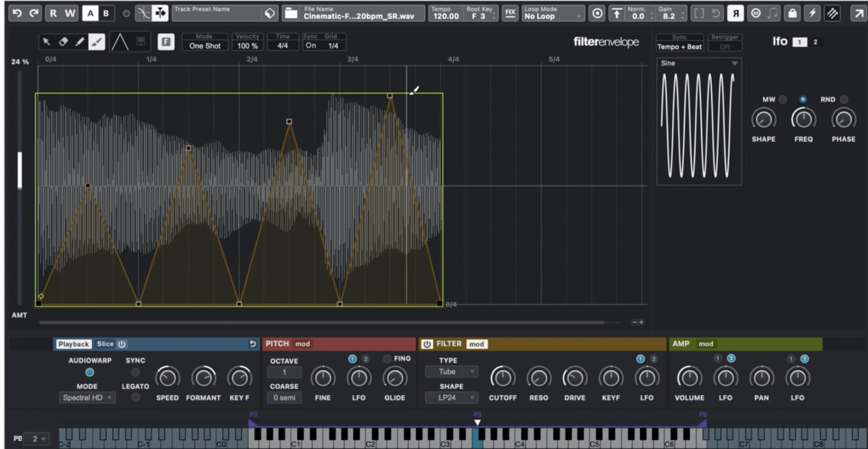Click the MIDI follow arrow icon
Viewport: 868px width, 449px height.
[x=160, y=13]
